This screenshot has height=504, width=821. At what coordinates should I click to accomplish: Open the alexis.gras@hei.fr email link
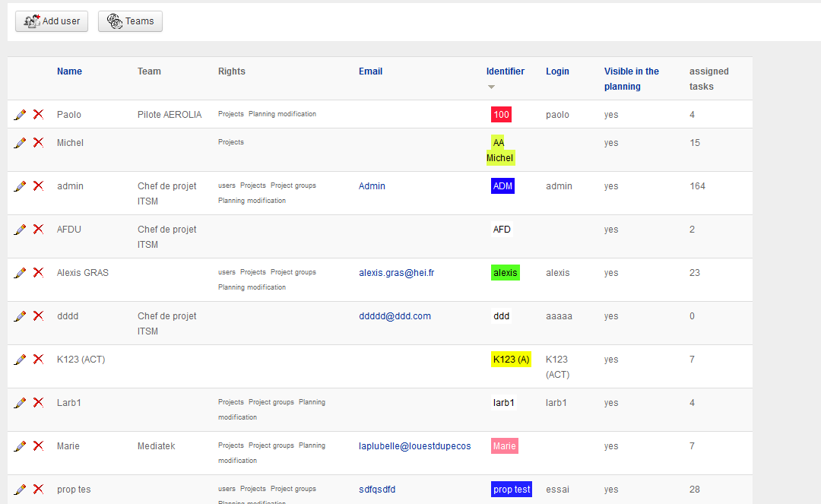click(396, 273)
